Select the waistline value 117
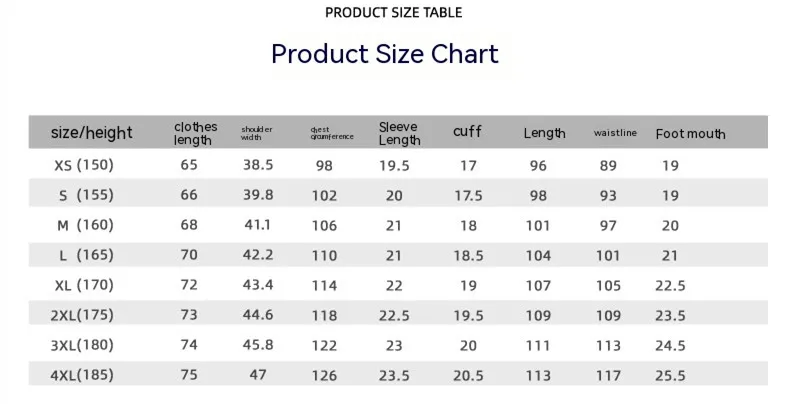This screenshot has width=788, height=404. 608,375
